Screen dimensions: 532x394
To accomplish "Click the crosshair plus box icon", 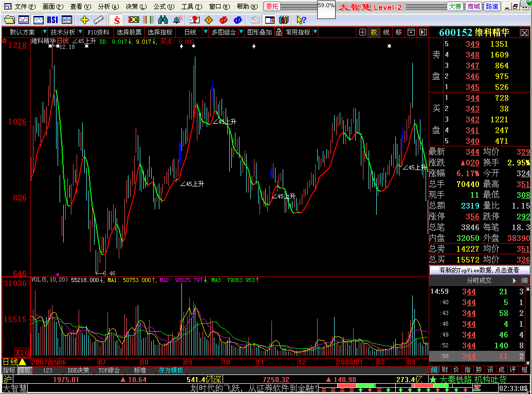I will click(x=362, y=32).
